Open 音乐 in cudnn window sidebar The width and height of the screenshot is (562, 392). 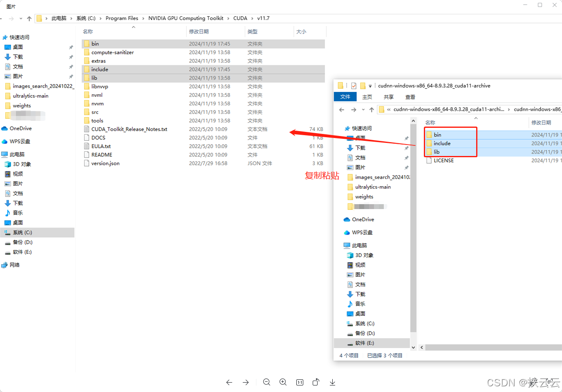pos(360,304)
